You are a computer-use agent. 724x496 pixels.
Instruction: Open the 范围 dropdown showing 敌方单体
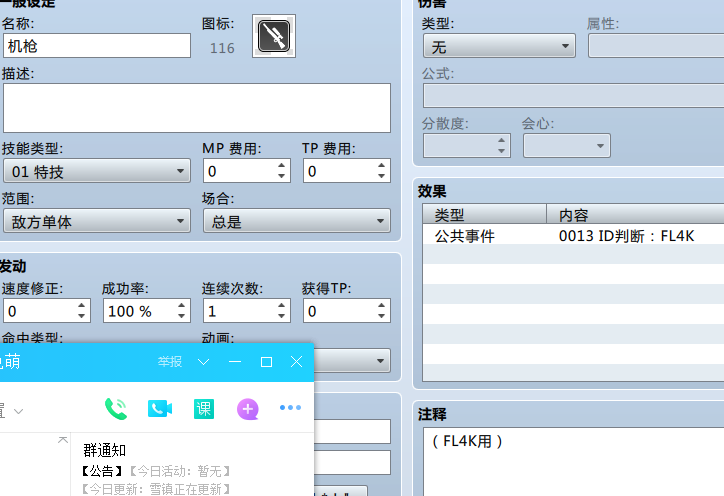(97, 221)
